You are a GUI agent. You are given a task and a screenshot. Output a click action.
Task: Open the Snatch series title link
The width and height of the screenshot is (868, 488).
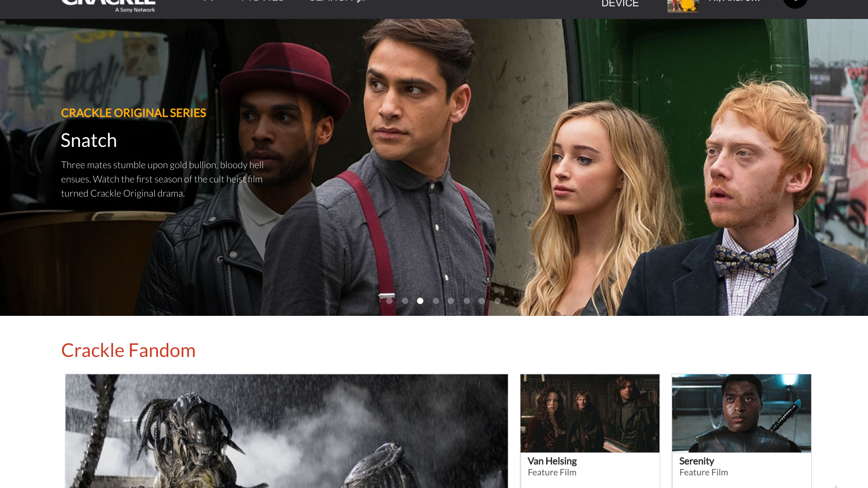pos(89,141)
